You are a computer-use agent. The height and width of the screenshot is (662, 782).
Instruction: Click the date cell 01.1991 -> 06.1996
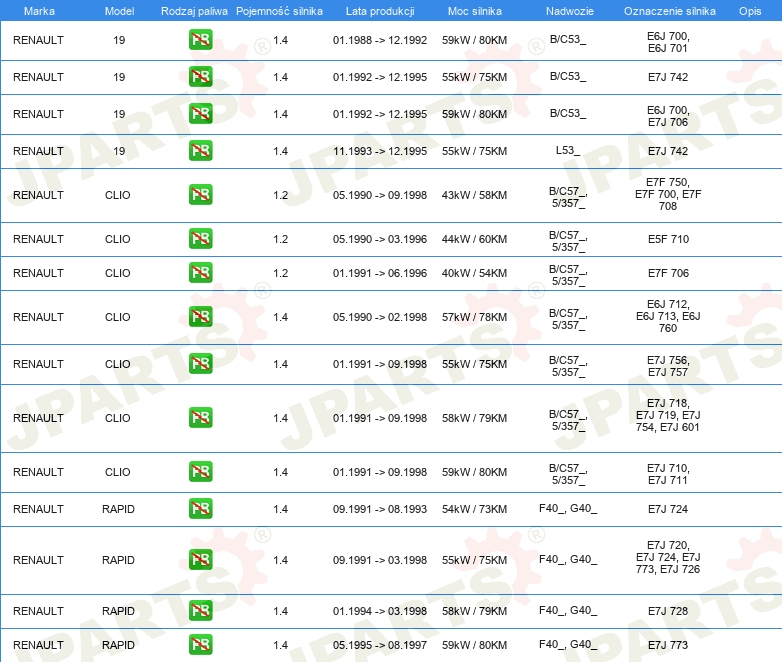380,273
